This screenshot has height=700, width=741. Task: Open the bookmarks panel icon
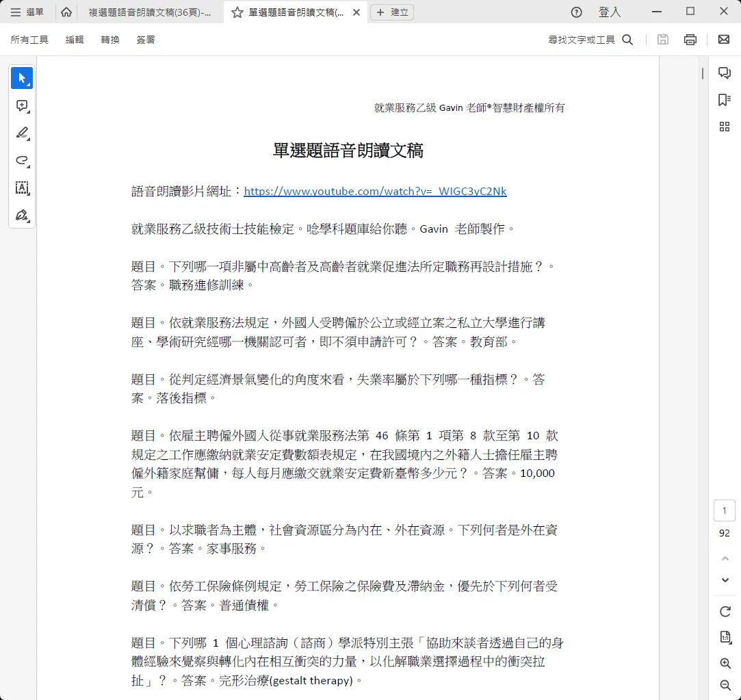(725, 100)
